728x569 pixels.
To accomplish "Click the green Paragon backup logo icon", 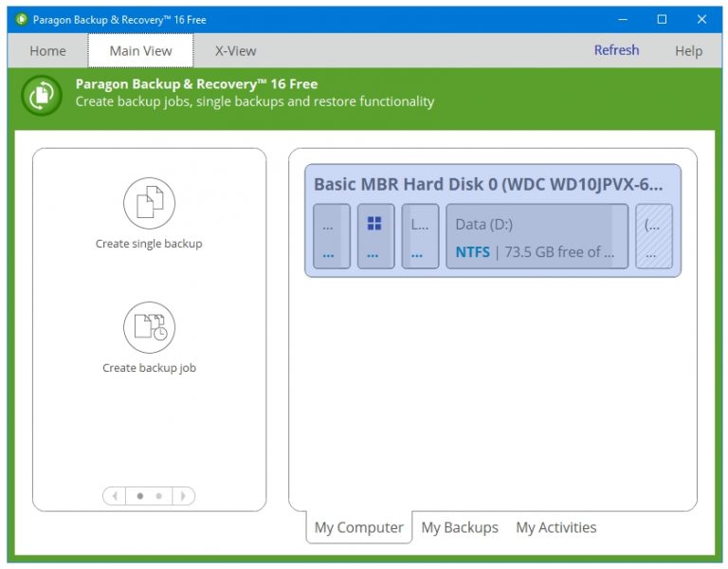I will (42, 96).
